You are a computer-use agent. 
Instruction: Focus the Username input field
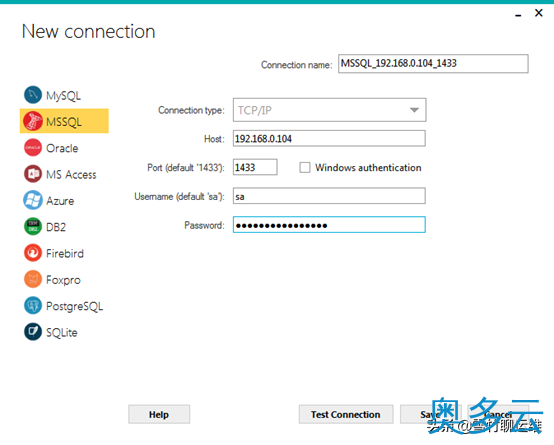(x=329, y=196)
